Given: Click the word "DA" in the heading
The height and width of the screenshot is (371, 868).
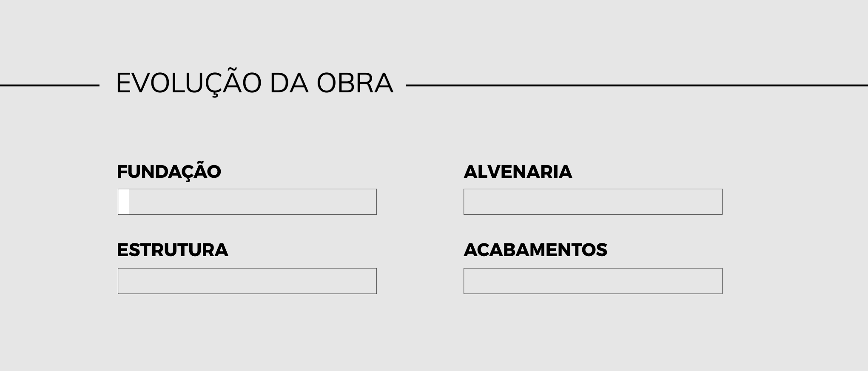Looking at the screenshot, I should click(x=289, y=83).
